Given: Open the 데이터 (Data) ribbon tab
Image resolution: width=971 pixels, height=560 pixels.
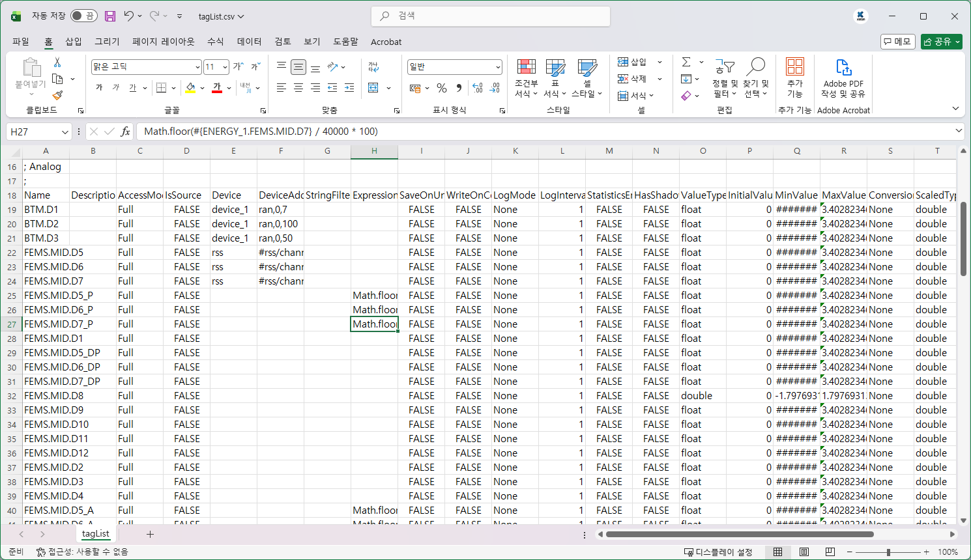Looking at the screenshot, I should 249,42.
